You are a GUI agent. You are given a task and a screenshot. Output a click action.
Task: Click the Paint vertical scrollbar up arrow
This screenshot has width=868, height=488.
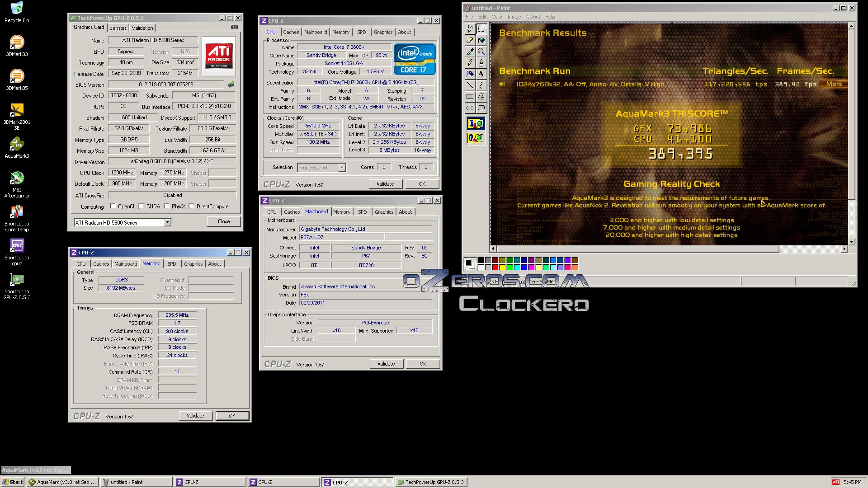click(851, 26)
